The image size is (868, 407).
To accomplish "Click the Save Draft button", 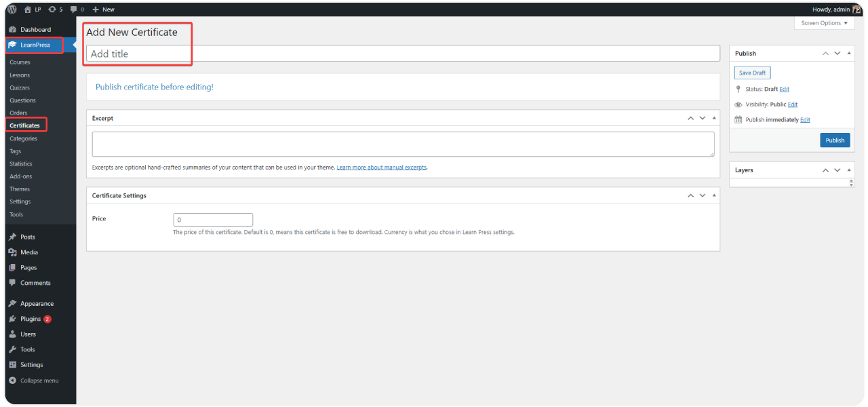I will tap(752, 73).
